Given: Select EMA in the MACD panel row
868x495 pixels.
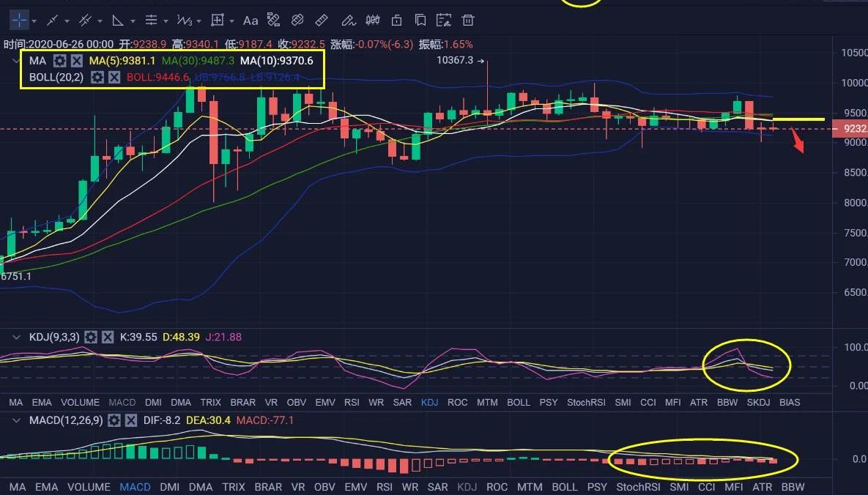Looking at the screenshot, I should (x=46, y=487).
